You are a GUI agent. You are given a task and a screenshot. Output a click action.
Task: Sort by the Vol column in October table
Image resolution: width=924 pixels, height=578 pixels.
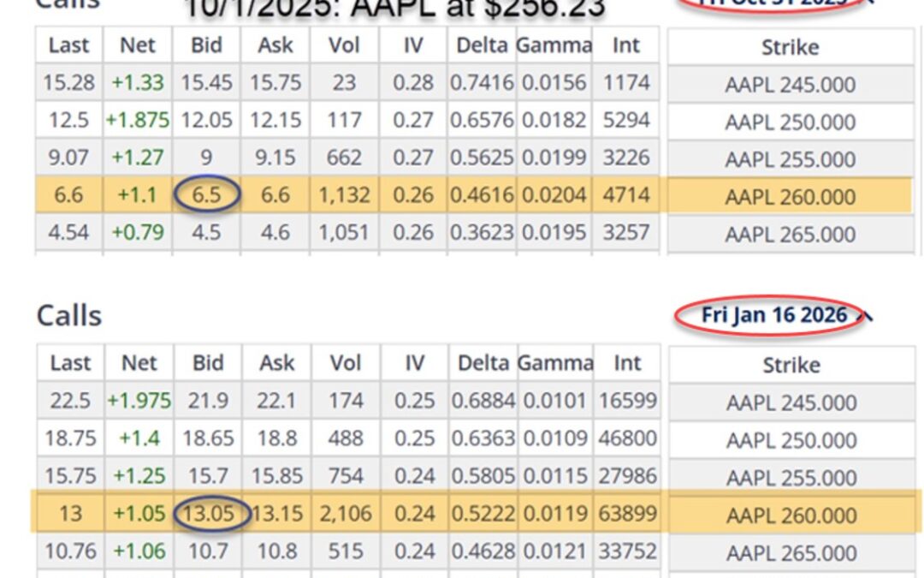[345, 45]
